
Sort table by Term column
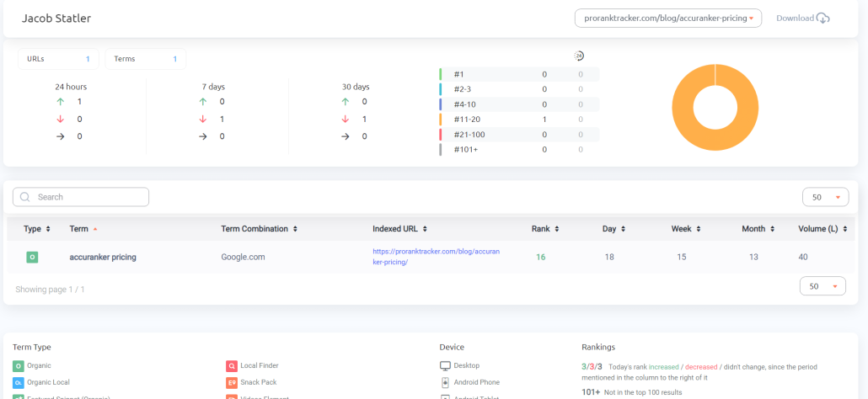coord(83,229)
